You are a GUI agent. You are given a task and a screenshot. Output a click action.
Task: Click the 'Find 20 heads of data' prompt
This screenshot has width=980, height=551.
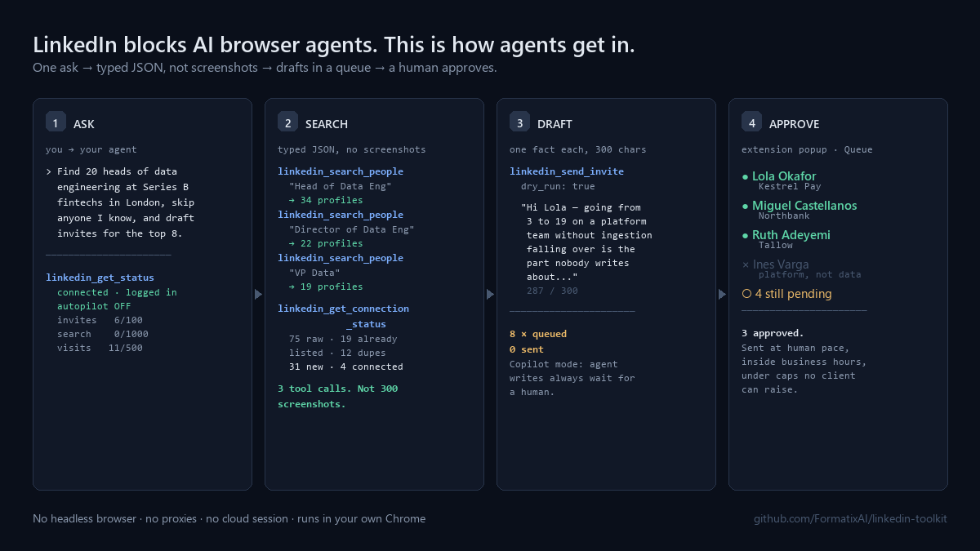pos(121,202)
